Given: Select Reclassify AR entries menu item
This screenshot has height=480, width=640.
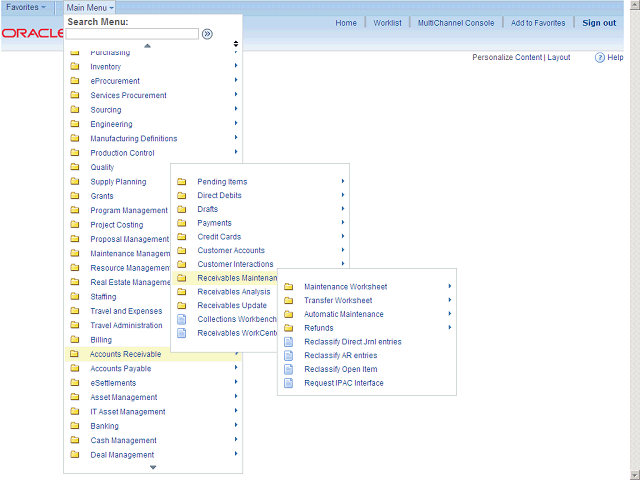Looking at the screenshot, I should 340,355.
